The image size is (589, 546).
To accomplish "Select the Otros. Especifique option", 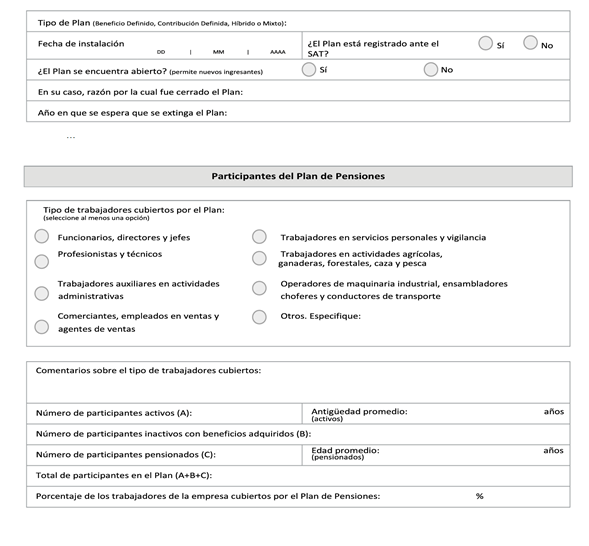I will 259,317.
